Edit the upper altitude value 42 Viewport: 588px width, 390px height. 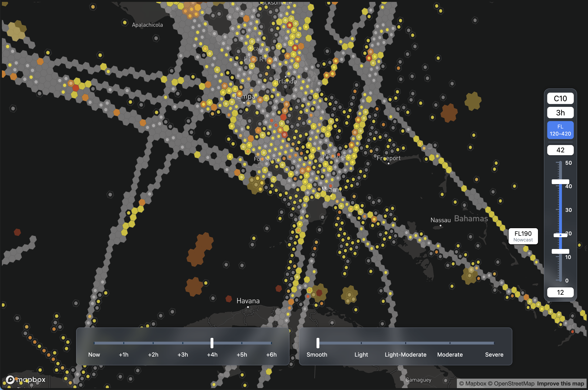560,150
